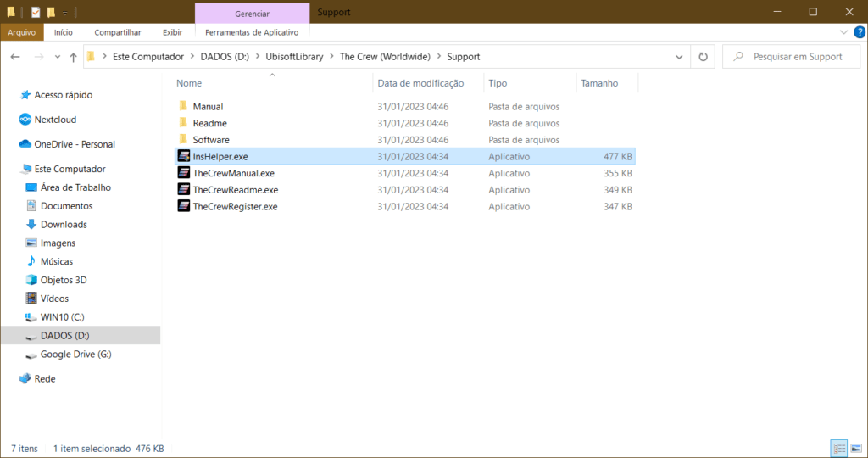The image size is (868, 458).
Task: Click the magnifier icon in search box
Action: pos(738,57)
